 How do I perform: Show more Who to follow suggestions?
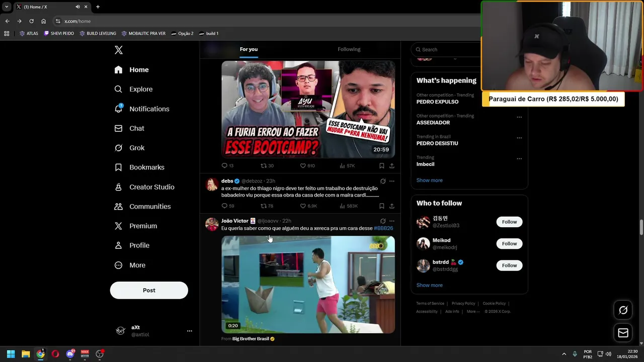(x=430, y=285)
